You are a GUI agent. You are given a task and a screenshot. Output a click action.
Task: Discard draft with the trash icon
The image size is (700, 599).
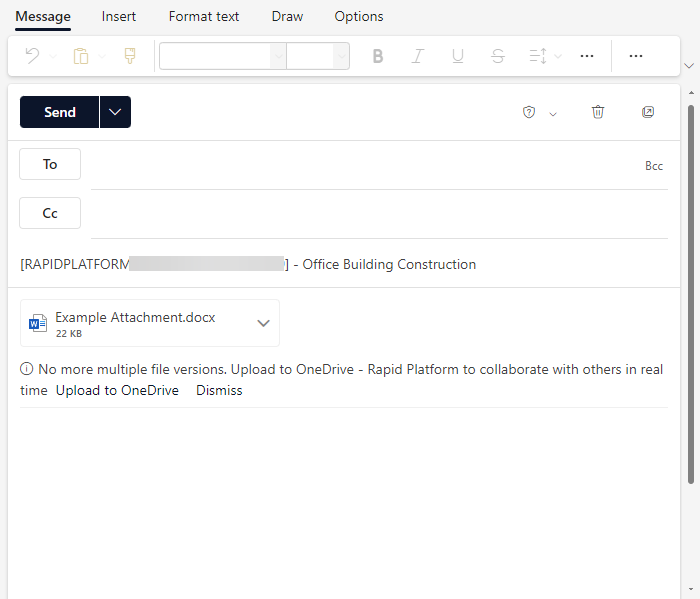[x=598, y=112]
